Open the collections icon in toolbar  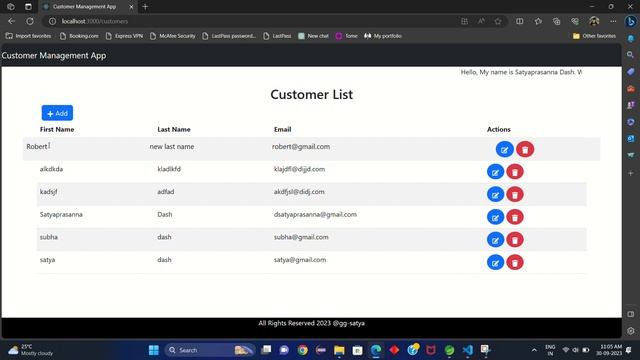(556, 21)
